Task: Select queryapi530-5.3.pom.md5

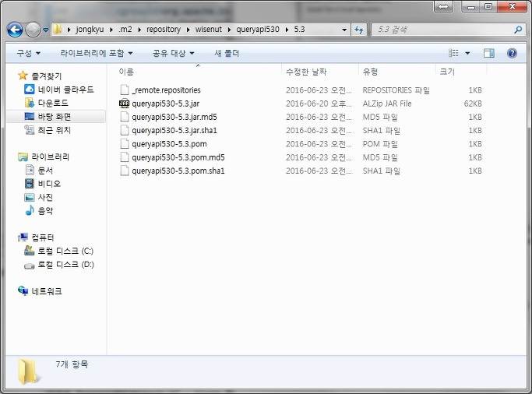Action: pyautogui.click(x=178, y=157)
